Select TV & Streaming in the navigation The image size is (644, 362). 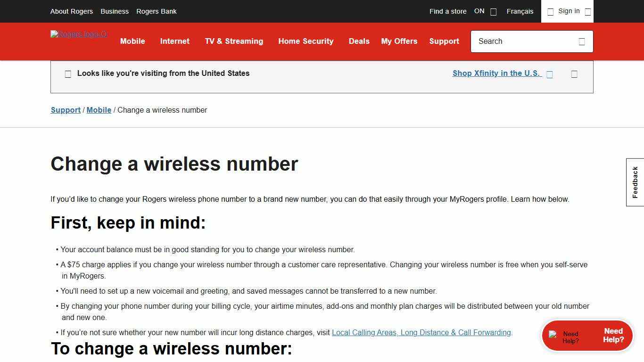tap(234, 41)
